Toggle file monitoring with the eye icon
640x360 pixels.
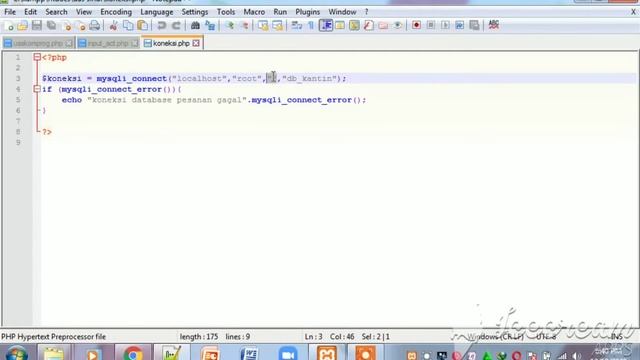tap(398, 26)
